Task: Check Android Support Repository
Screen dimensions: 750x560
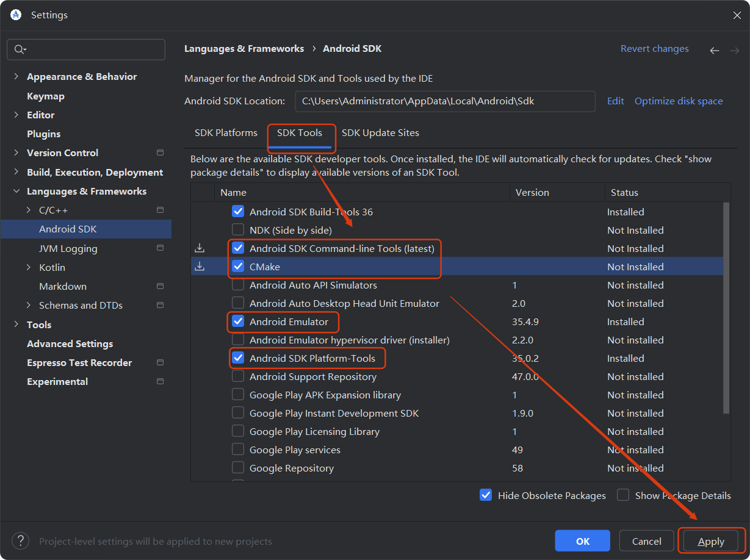Action: pos(238,376)
